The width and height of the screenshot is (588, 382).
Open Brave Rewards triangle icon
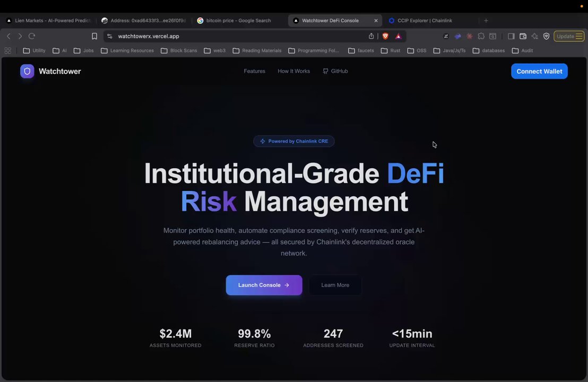coord(398,36)
